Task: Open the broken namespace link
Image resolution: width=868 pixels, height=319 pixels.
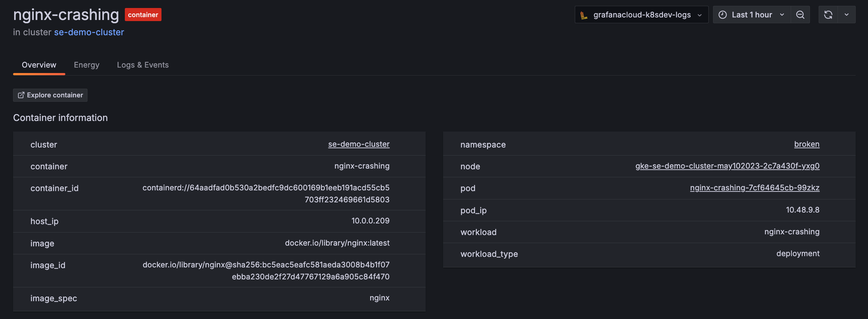Action: [806, 144]
